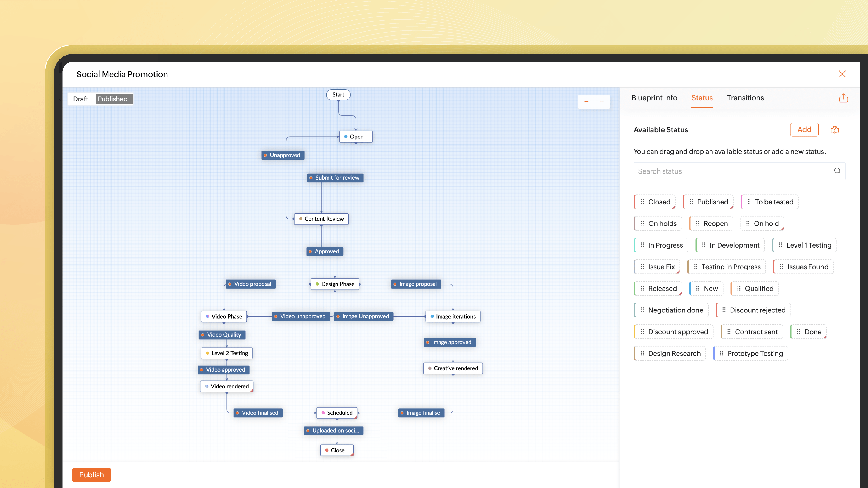This screenshot has width=868, height=488.
Task: Open the Transitions tab
Action: (745, 98)
